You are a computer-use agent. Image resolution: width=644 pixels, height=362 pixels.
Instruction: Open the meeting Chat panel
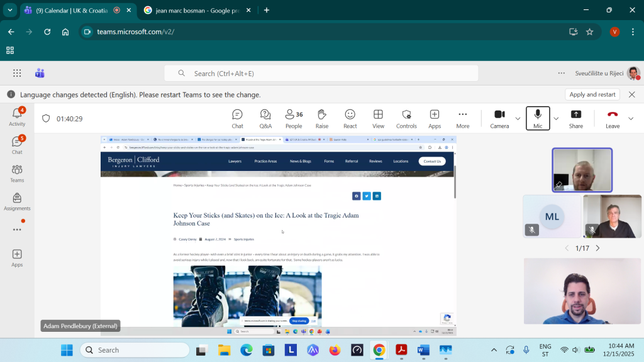(237, 118)
